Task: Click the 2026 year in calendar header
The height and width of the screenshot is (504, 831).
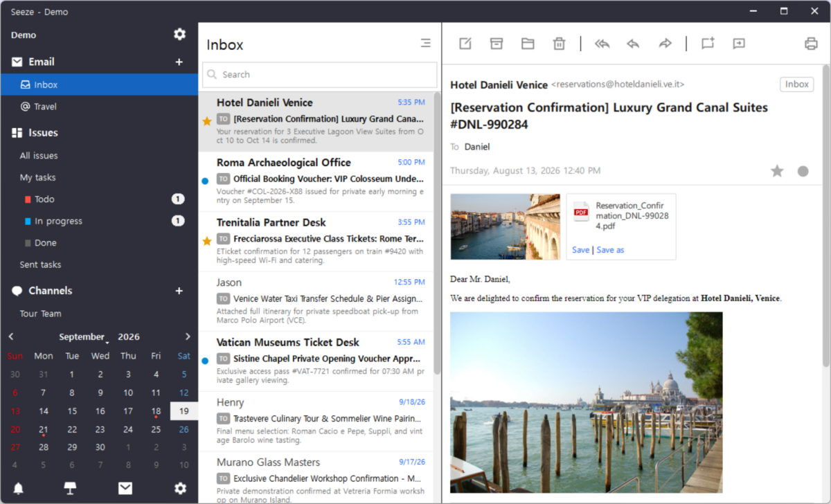Action: [x=129, y=337]
